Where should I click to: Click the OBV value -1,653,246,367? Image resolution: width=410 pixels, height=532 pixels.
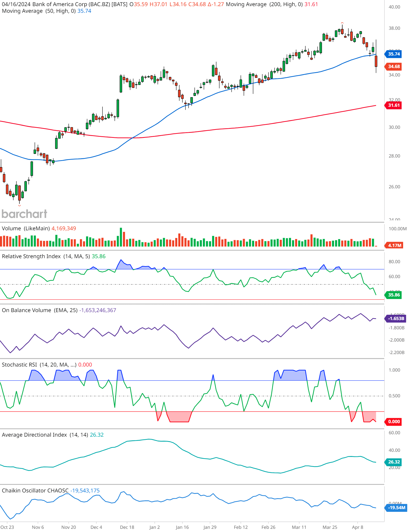coord(98,310)
